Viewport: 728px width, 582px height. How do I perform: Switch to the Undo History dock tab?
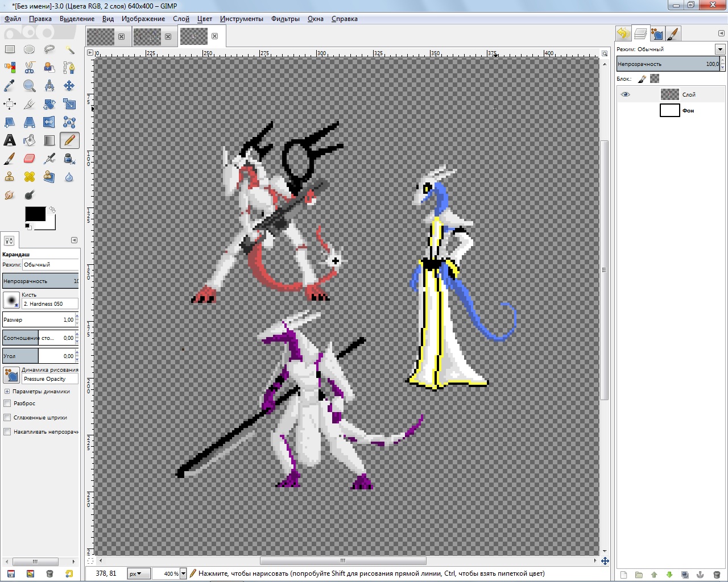623,34
